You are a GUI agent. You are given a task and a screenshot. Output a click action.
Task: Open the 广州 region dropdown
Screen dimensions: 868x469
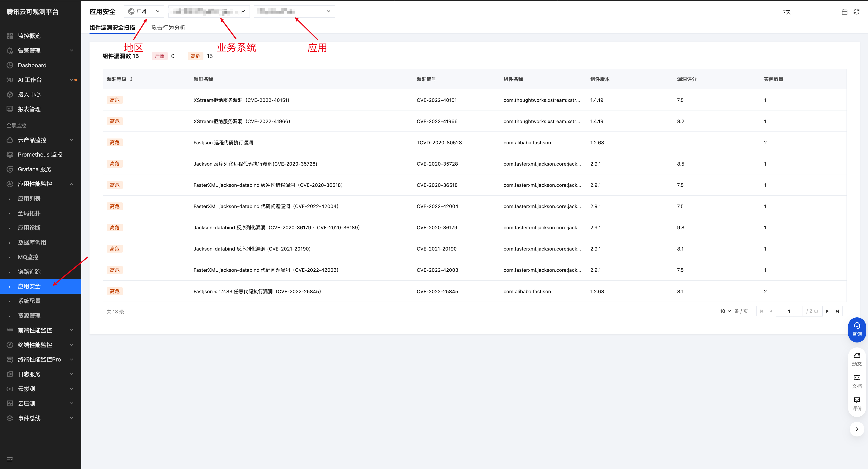coord(144,12)
